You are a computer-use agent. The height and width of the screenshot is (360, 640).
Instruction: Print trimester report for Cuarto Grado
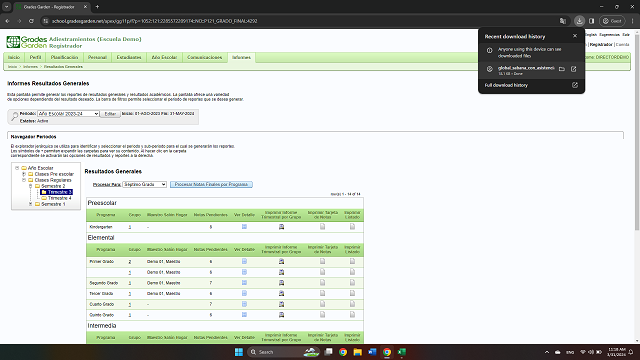tap(281, 304)
